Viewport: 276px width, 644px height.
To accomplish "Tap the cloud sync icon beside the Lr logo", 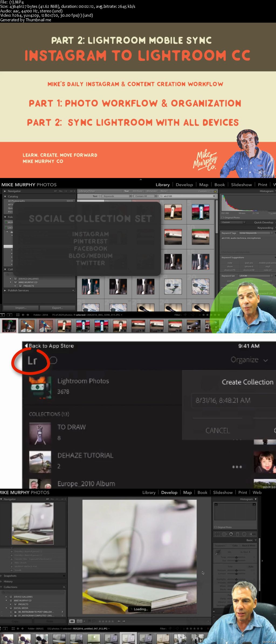I will [x=53, y=360].
